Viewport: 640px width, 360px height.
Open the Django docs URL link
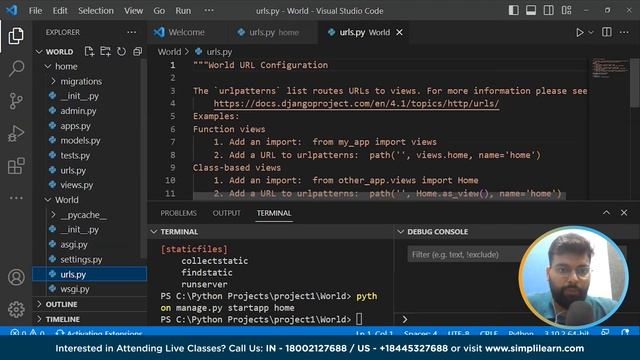pos(356,104)
